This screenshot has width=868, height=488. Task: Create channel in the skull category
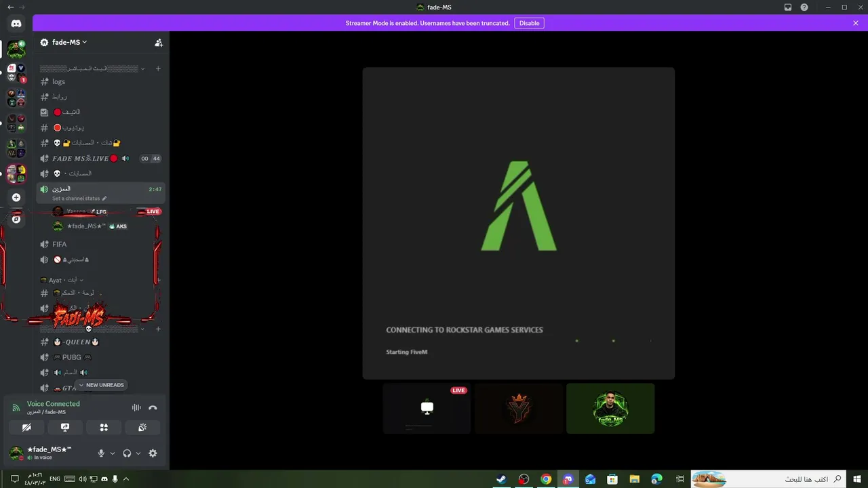point(158,329)
